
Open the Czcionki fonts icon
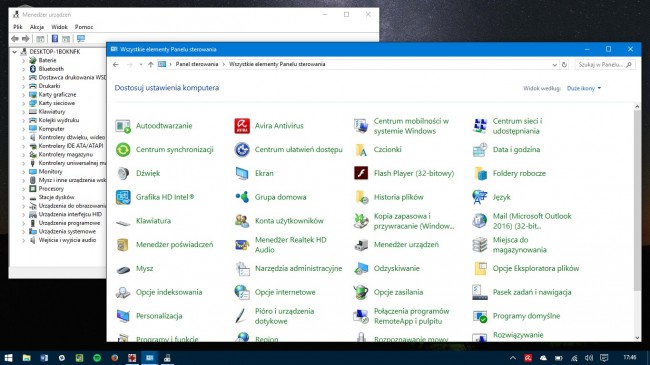361,150
